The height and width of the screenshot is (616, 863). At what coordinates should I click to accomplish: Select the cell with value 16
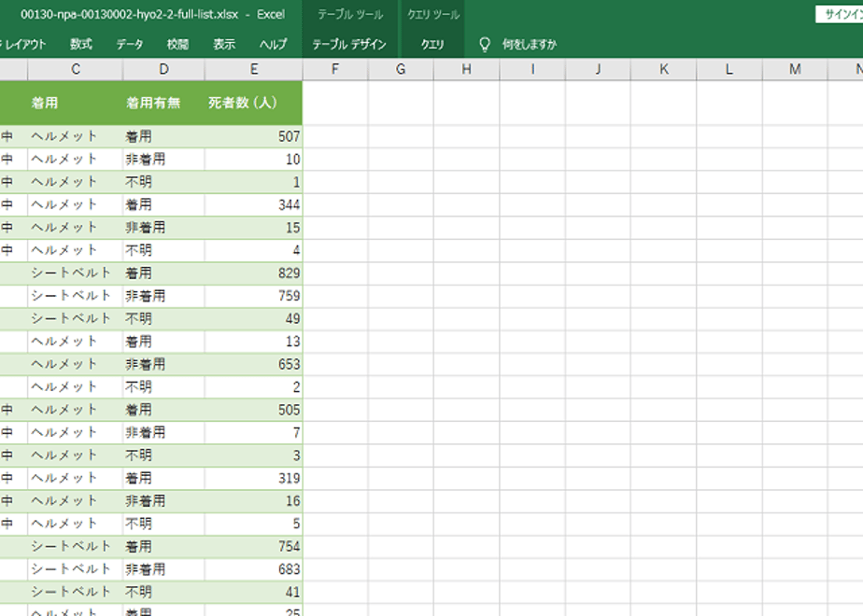[x=254, y=501]
